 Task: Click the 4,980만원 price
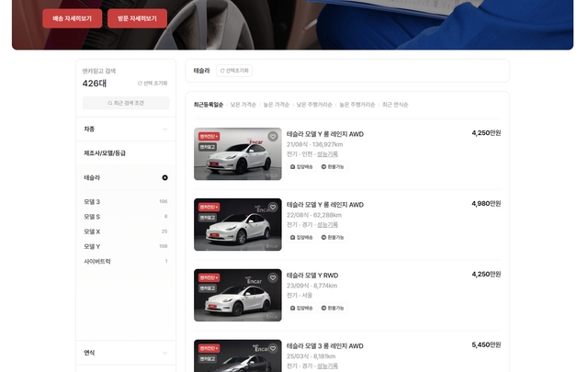tap(486, 204)
